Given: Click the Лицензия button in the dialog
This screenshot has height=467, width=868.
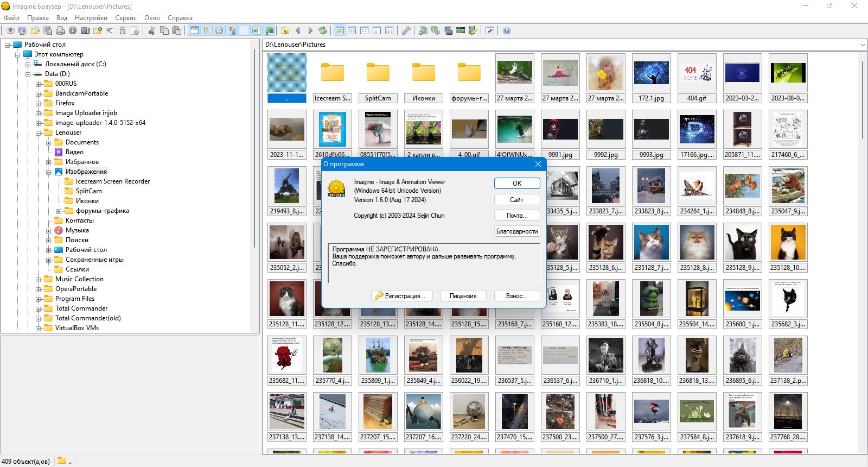Looking at the screenshot, I should pyautogui.click(x=463, y=296).
